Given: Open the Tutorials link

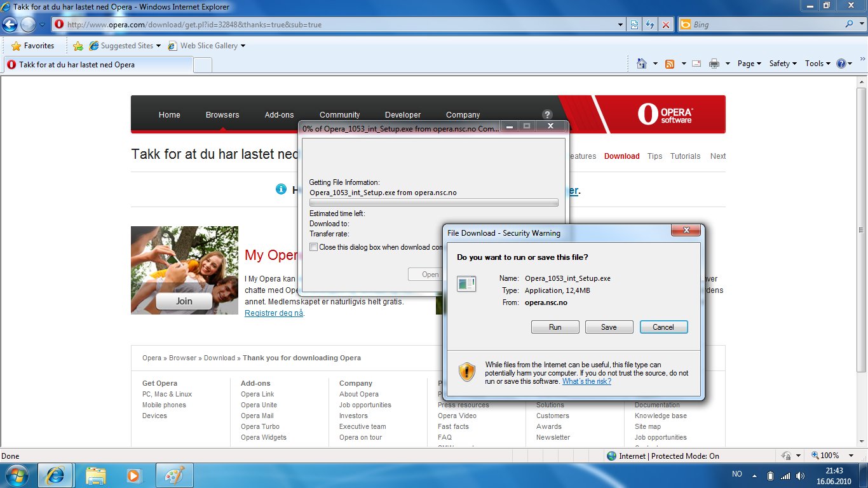Looking at the screenshot, I should 685,156.
